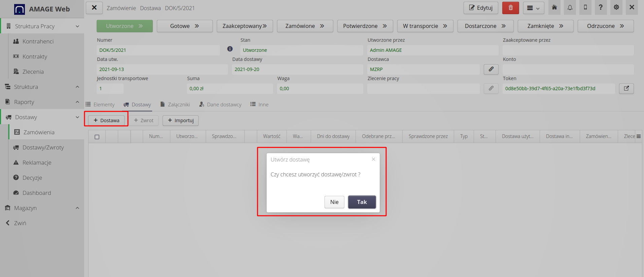Expand the Raporty sidebar section

coord(77,102)
